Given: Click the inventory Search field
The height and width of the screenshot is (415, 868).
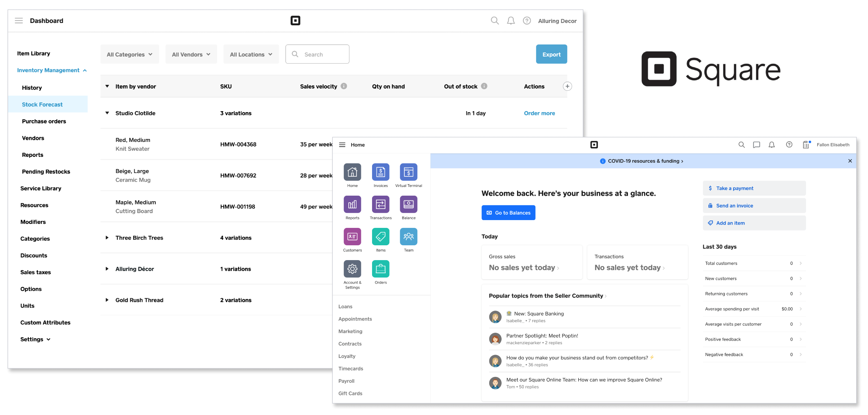Looking at the screenshot, I should click(x=317, y=54).
